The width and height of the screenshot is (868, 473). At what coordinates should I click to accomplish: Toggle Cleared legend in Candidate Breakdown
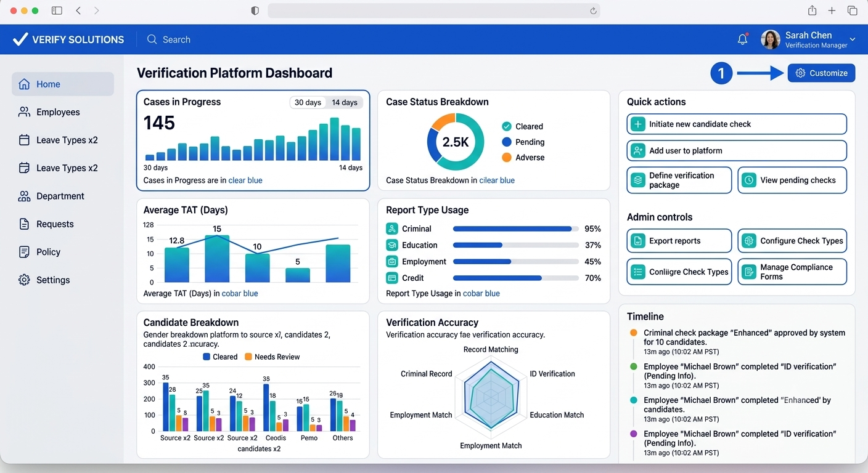tap(220, 357)
